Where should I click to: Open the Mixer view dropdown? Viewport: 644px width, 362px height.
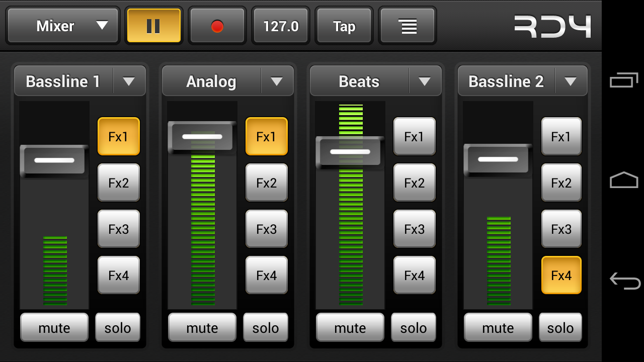(62, 25)
